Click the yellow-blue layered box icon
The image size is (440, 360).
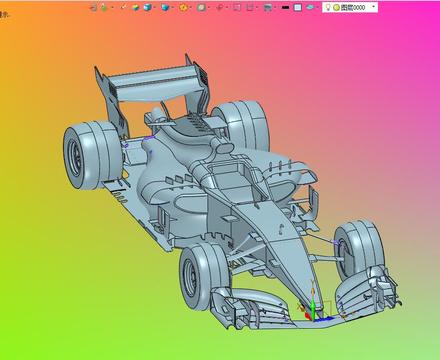click(x=135, y=7)
